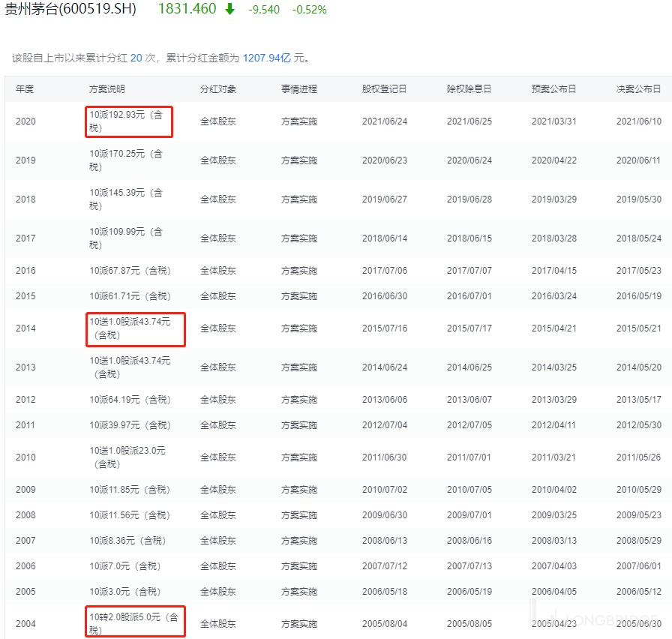Click the 决案公布日 column header
This screenshot has width=672, height=639.
[x=638, y=89]
